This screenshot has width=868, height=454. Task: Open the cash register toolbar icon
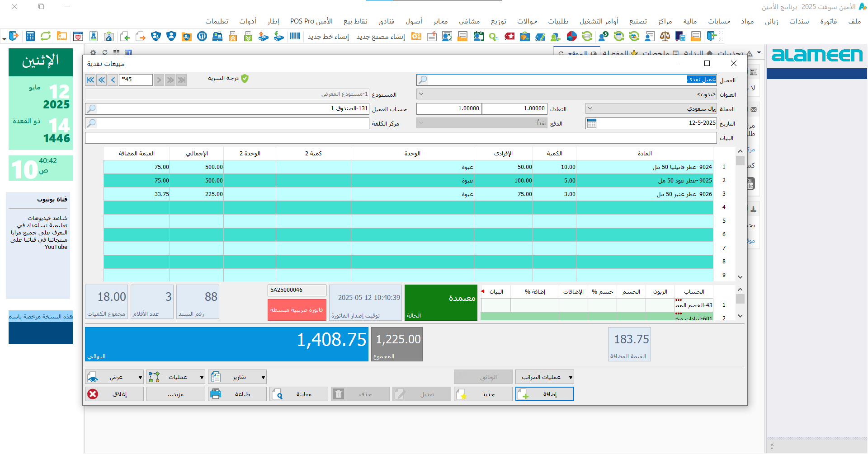pyautogui.click(x=217, y=37)
